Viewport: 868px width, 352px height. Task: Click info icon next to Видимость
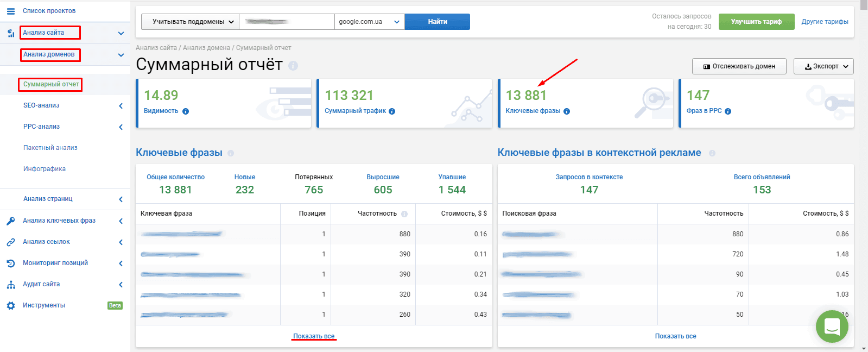coord(186,111)
